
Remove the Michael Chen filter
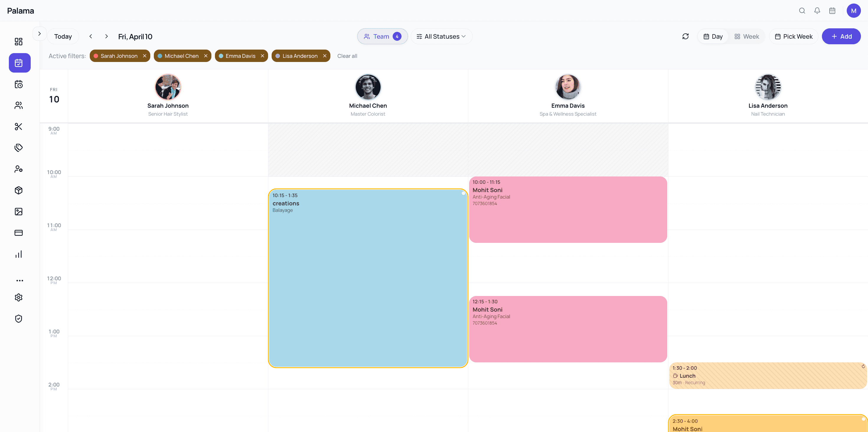(205, 56)
